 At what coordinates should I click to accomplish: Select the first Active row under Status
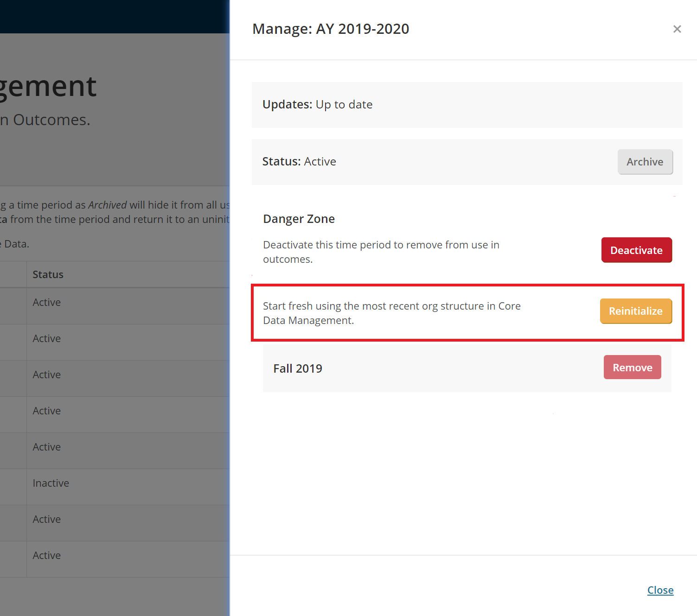coord(46,302)
